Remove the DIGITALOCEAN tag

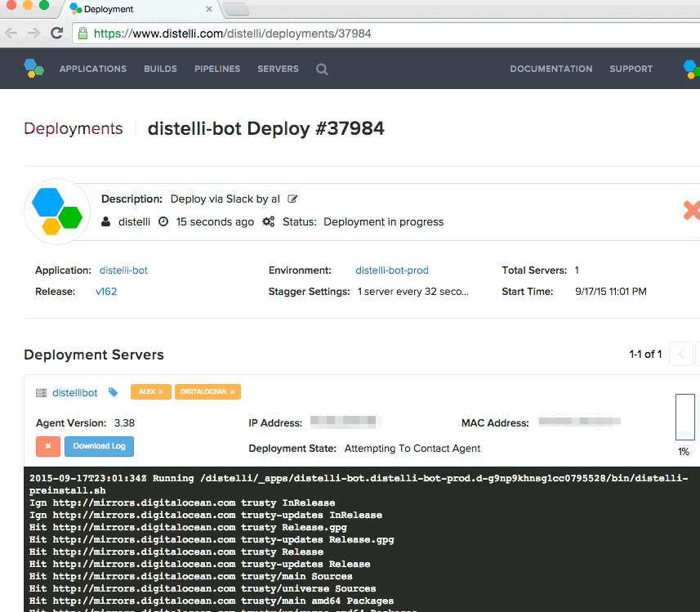click(232, 391)
